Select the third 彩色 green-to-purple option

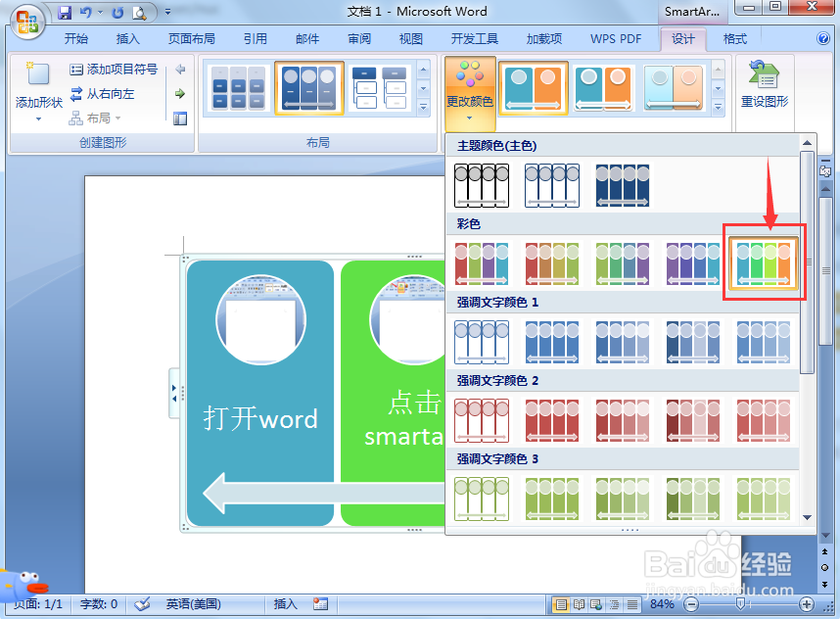623,263
